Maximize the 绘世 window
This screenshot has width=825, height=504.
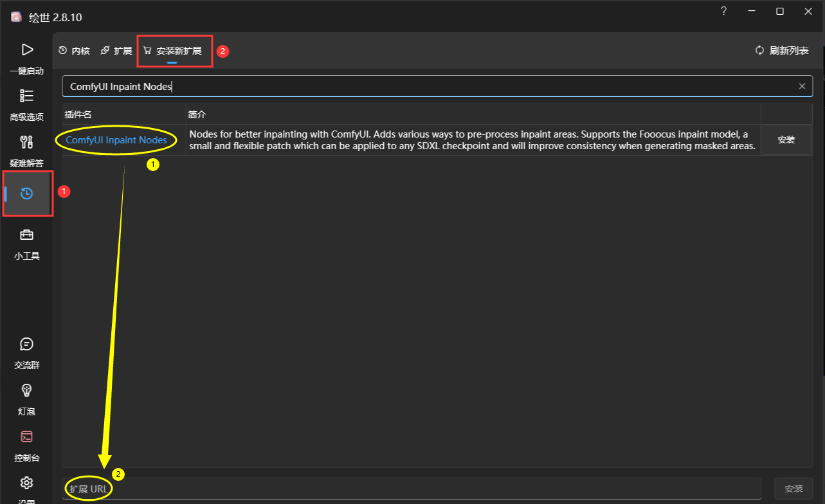[779, 11]
